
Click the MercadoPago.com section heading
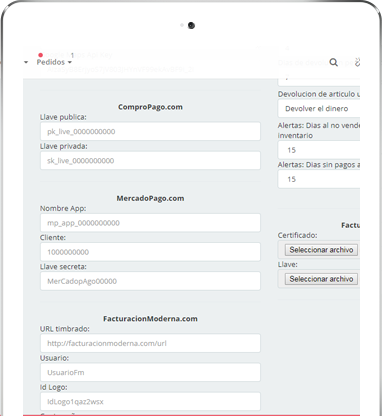pyautogui.click(x=150, y=198)
